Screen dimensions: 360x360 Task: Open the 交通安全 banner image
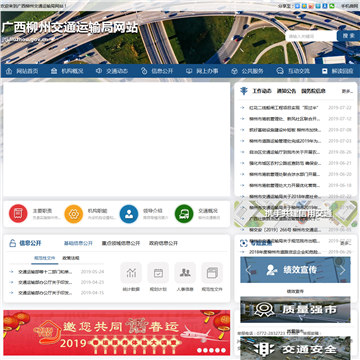click(295, 348)
